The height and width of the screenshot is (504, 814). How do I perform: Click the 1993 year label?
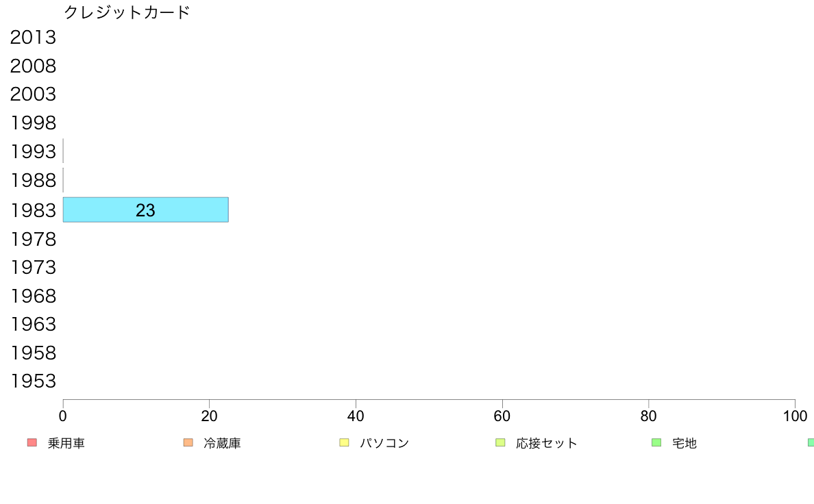click(33, 151)
